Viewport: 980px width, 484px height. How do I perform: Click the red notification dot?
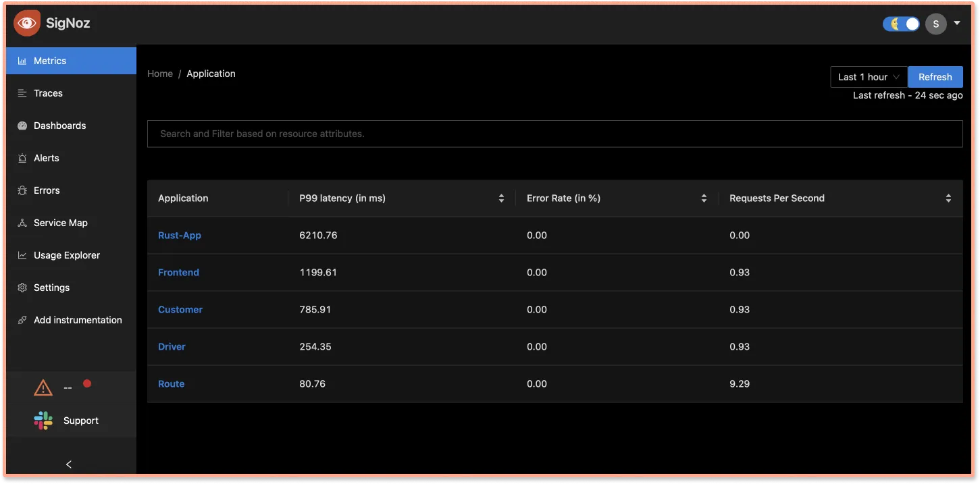[x=87, y=383]
